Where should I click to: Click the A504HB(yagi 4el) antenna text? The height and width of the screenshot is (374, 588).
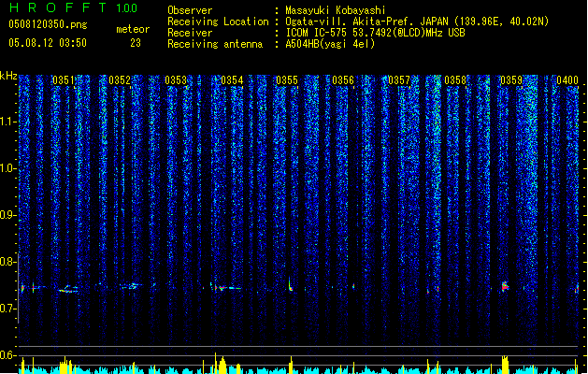point(330,44)
